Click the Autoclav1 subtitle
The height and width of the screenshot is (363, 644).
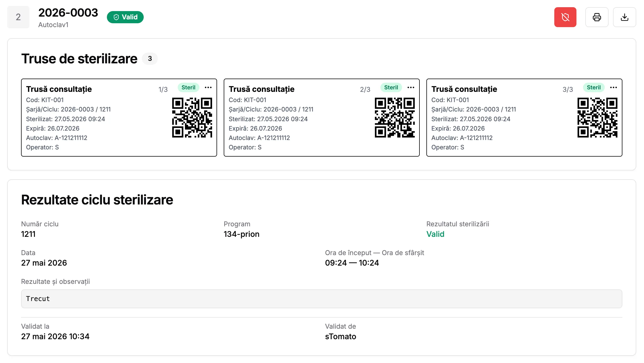click(53, 25)
